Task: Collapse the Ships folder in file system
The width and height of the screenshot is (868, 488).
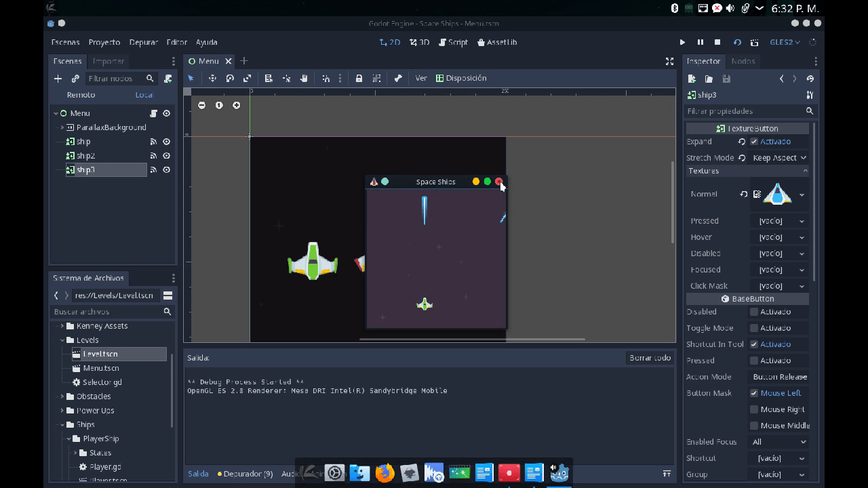Action: [62, 425]
